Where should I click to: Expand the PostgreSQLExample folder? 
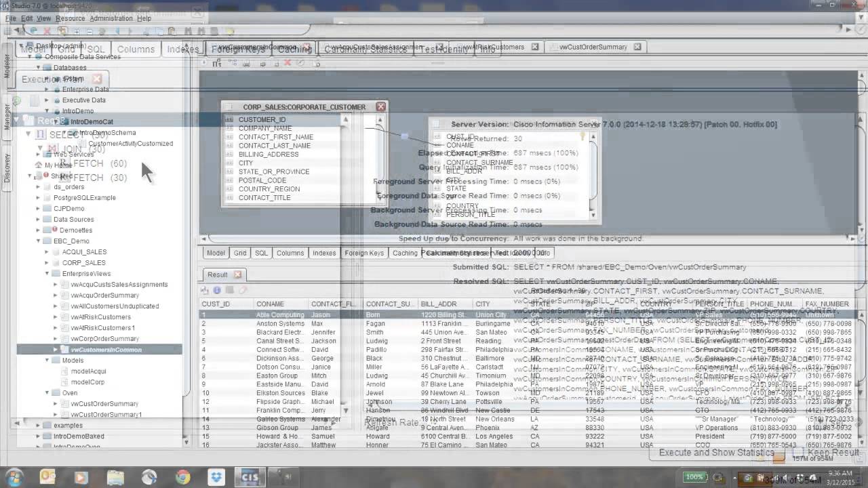pos(38,198)
